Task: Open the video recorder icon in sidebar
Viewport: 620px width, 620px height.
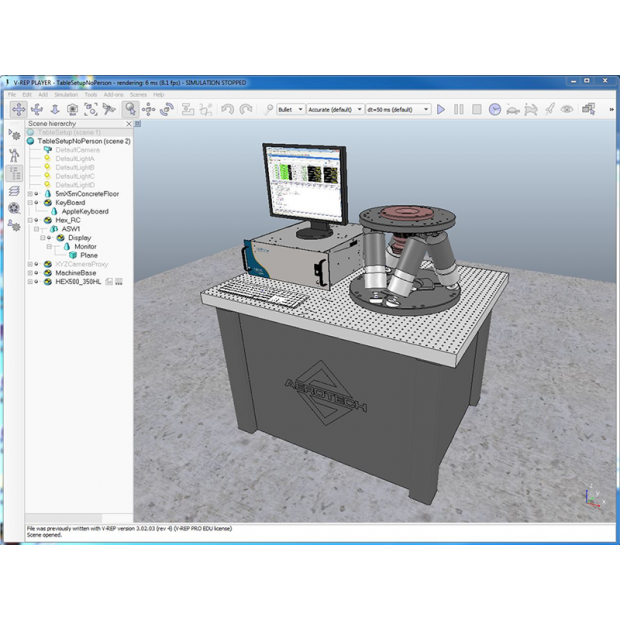Action: tap(14, 209)
